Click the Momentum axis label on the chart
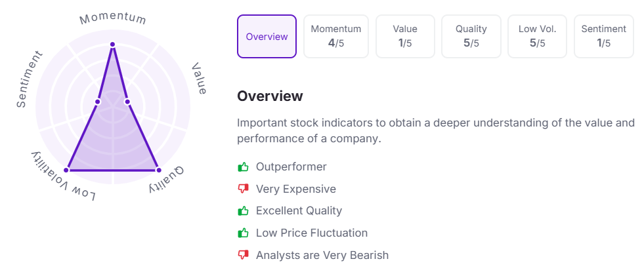 click(113, 18)
